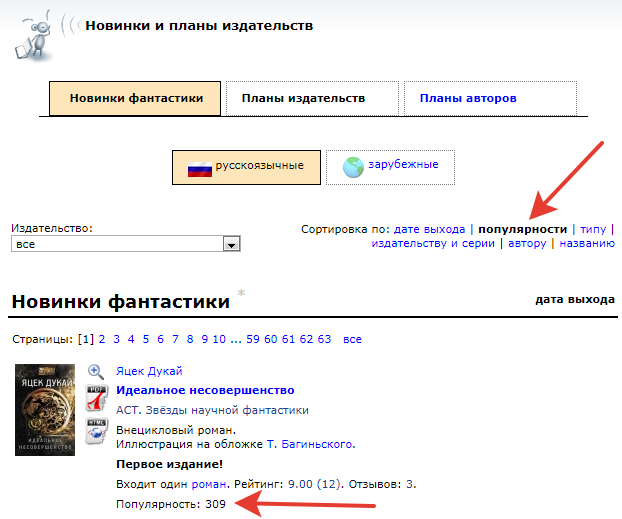Open author link Яцек Дукай

[149, 371]
